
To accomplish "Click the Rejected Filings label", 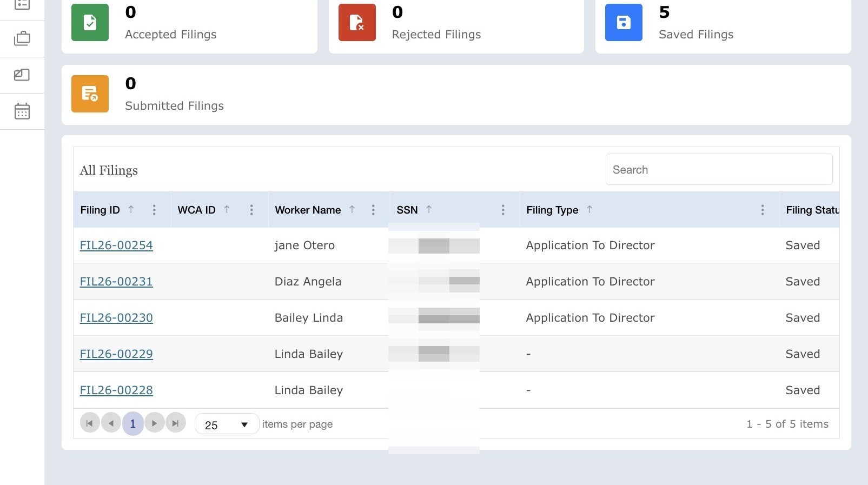I will 436,35.
